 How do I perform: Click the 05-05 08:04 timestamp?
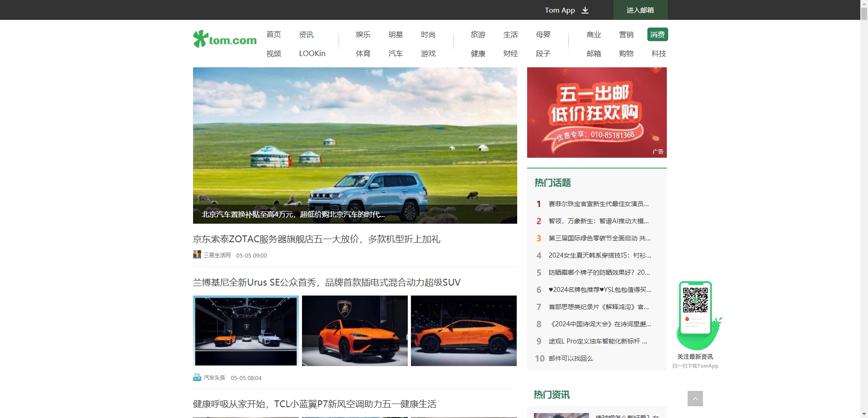246,378
